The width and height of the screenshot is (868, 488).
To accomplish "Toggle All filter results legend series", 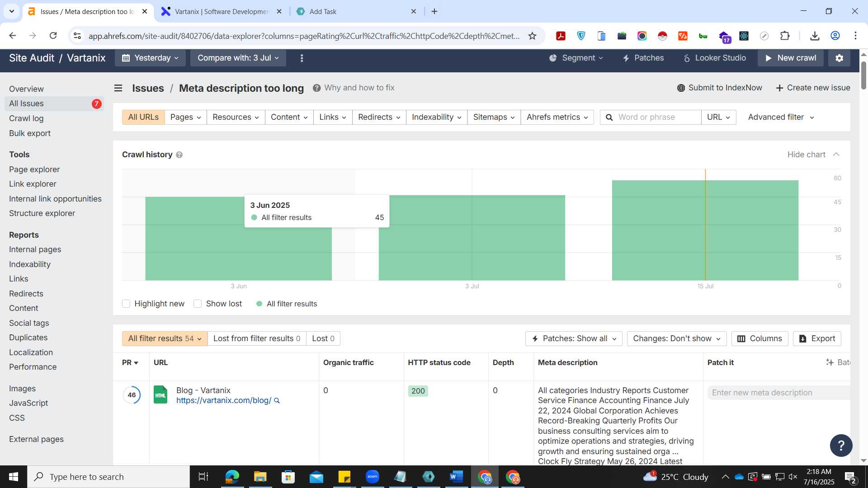I will tap(287, 304).
